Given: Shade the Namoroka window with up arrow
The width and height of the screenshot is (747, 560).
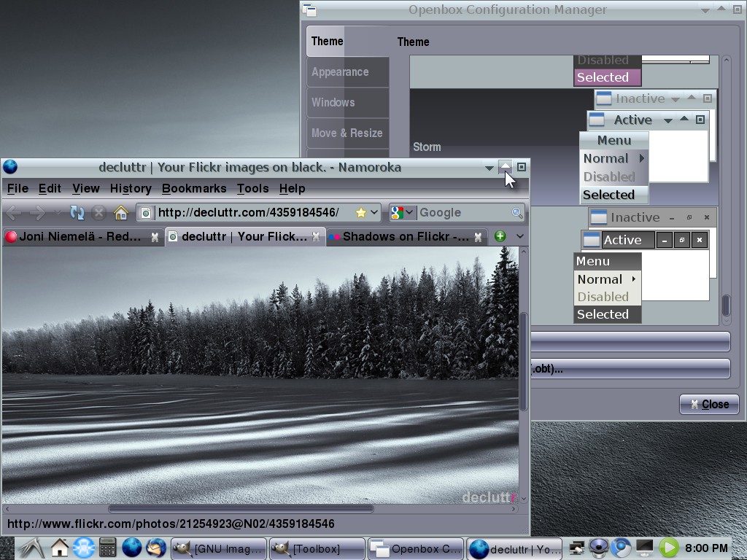Looking at the screenshot, I should click(505, 167).
